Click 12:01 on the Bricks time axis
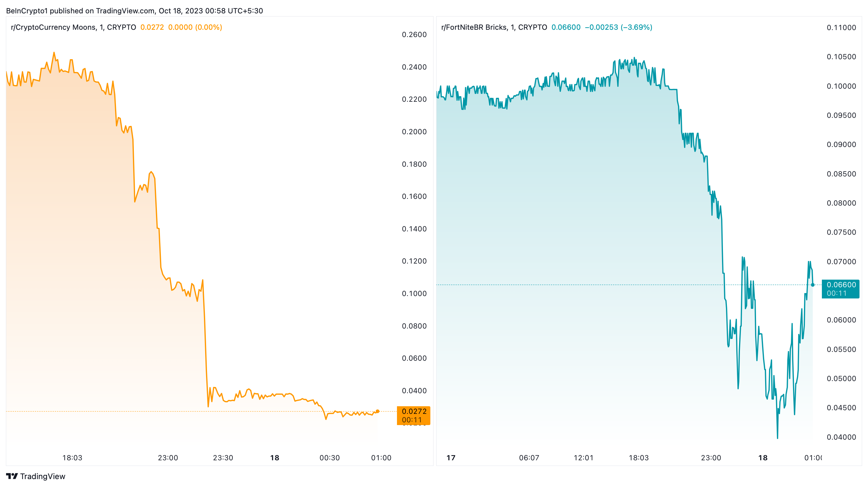This screenshot has height=487, width=868. coord(584,458)
